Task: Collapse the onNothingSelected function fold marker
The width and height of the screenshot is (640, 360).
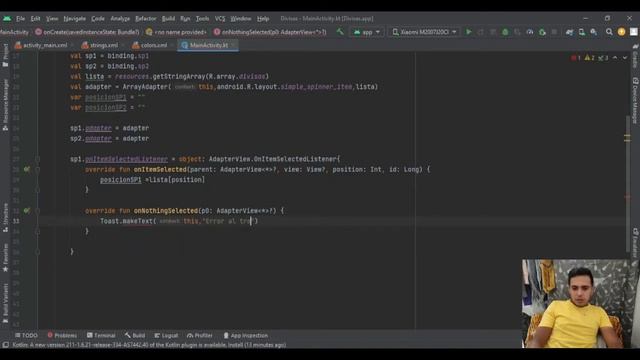Action: pyautogui.click(x=37, y=211)
